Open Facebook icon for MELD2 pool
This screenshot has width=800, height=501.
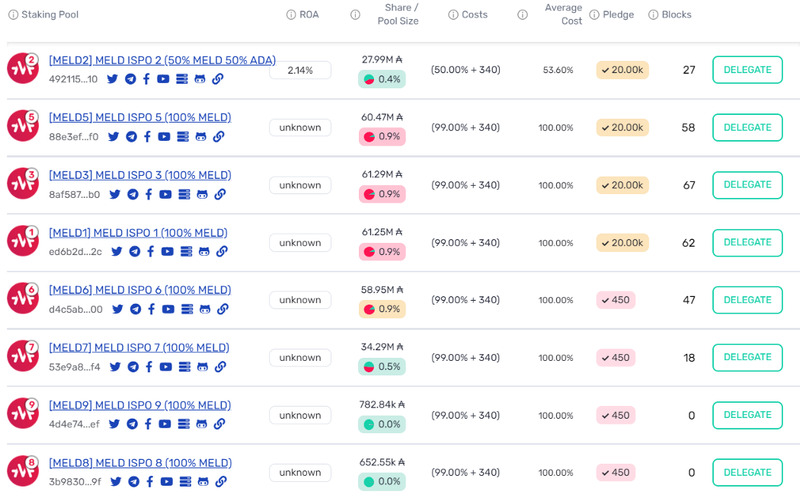[146, 79]
